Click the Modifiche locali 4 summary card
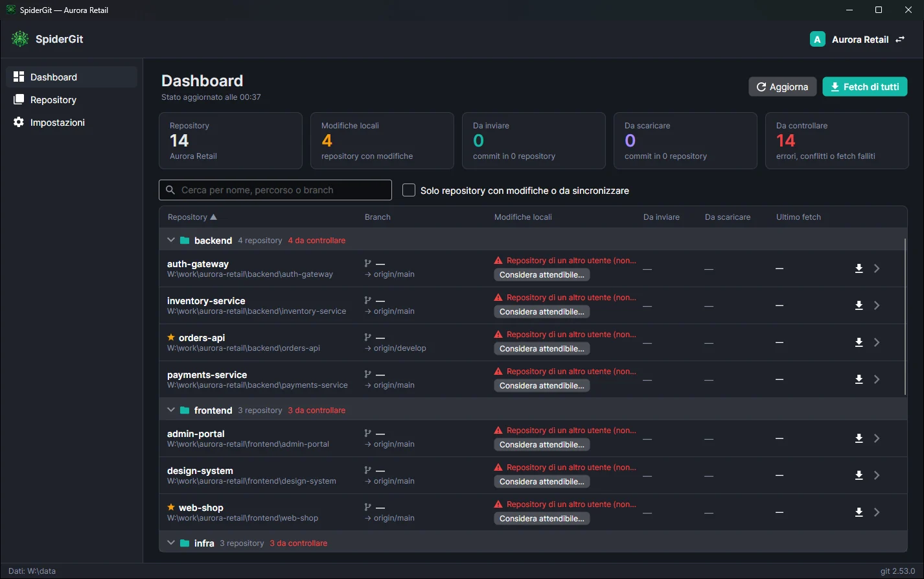The width and height of the screenshot is (924, 579). (382, 141)
